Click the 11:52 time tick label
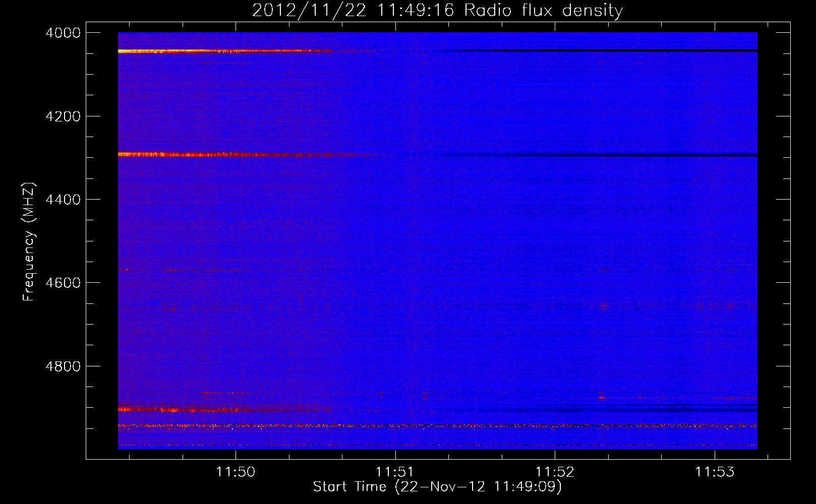 pos(555,472)
